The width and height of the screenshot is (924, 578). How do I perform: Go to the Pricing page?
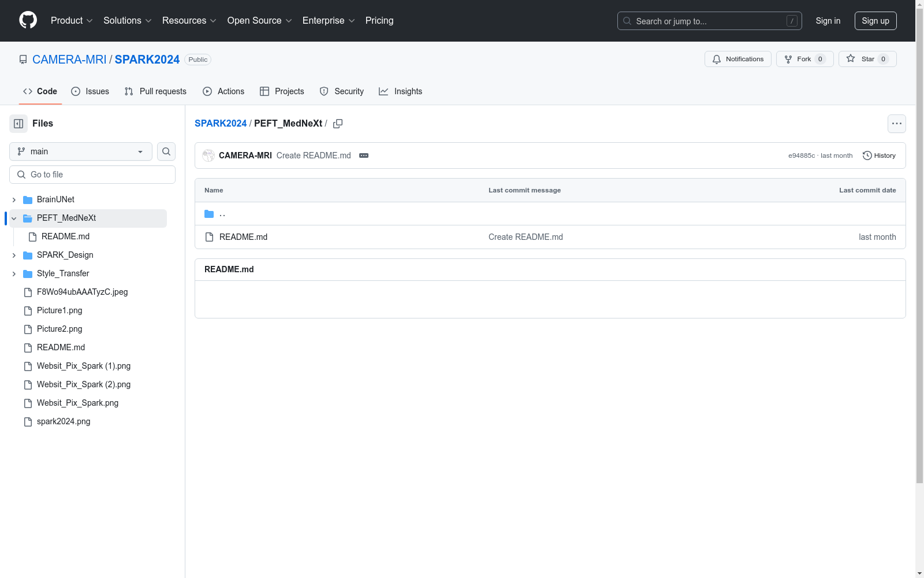click(379, 21)
